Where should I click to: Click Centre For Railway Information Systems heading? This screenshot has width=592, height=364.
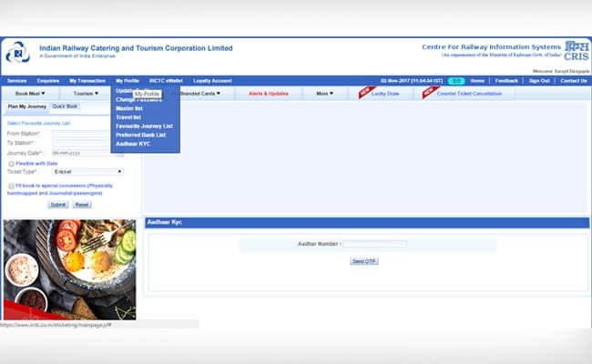491,47
